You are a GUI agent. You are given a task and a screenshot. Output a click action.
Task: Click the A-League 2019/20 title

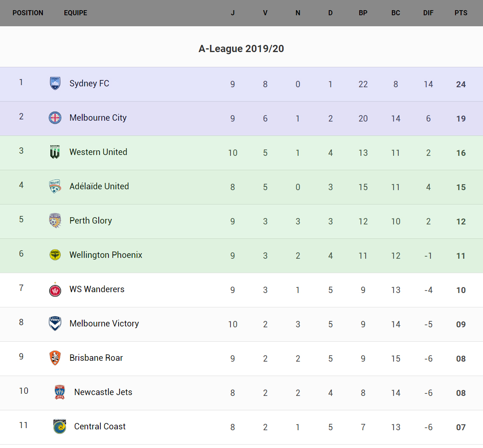pyautogui.click(x=241, y=49)
